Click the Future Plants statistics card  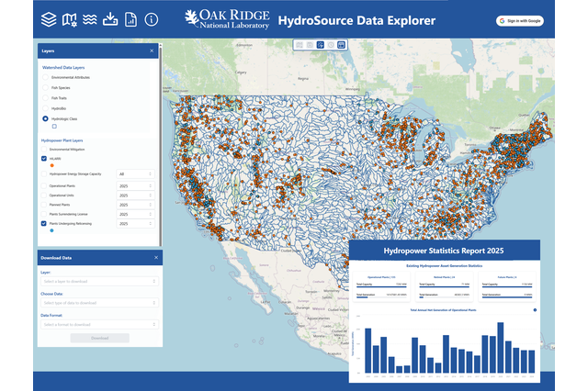coord(507,287)
